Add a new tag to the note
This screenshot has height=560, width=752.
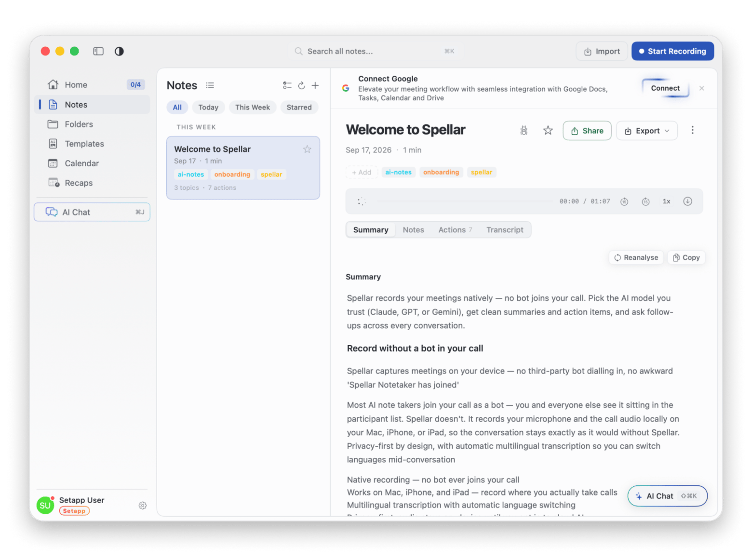point(362,173)
